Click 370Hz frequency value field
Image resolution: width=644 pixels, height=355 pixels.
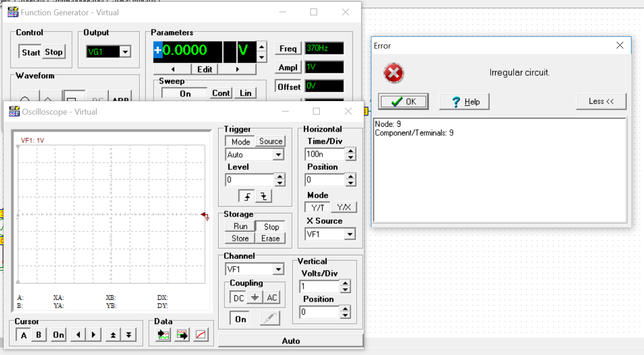(324, 49)
